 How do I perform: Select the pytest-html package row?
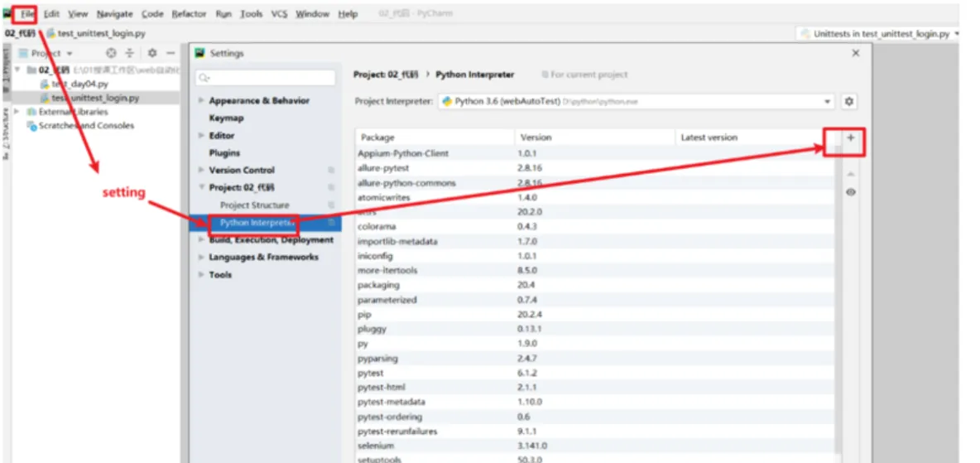pos(595,388)
